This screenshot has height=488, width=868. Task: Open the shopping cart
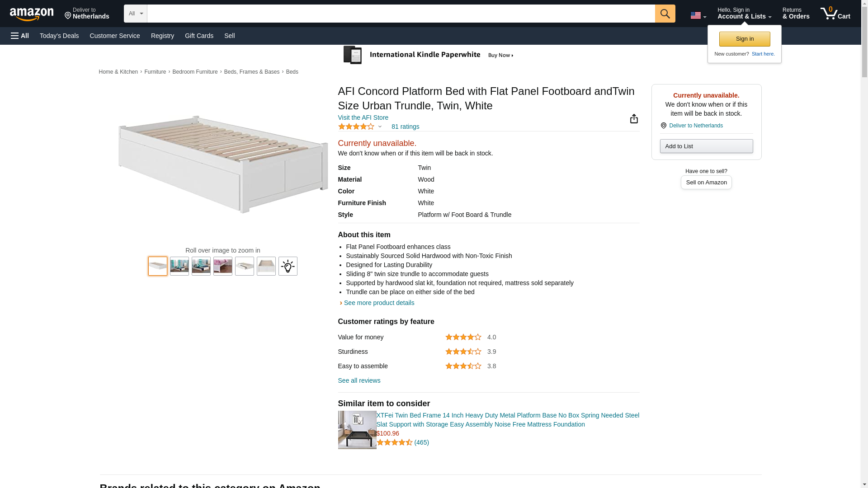[x=835, y=14]
